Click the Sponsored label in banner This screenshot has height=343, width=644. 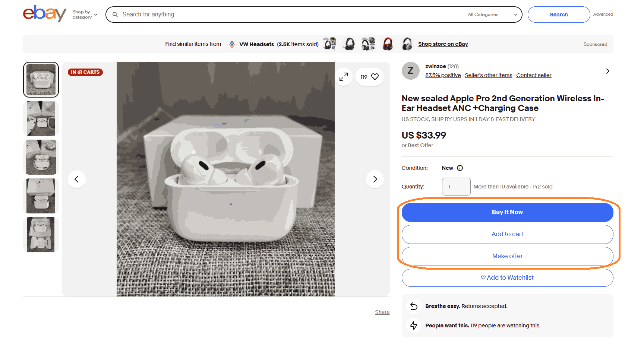click(595, 44)
